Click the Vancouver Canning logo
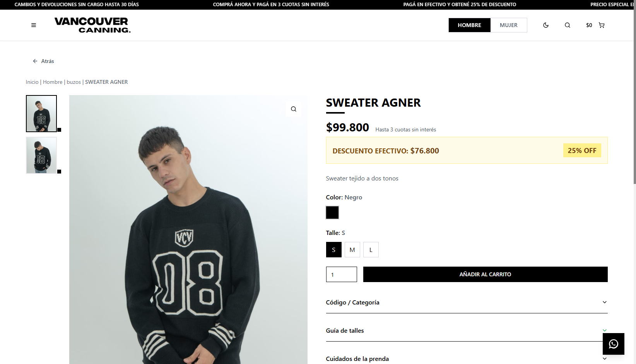 pos(92,25)
